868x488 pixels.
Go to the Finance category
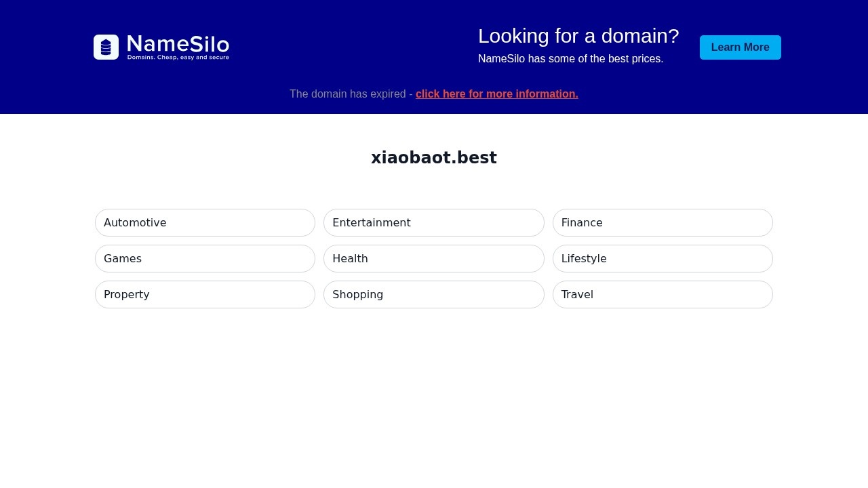(x=662, y=223)
